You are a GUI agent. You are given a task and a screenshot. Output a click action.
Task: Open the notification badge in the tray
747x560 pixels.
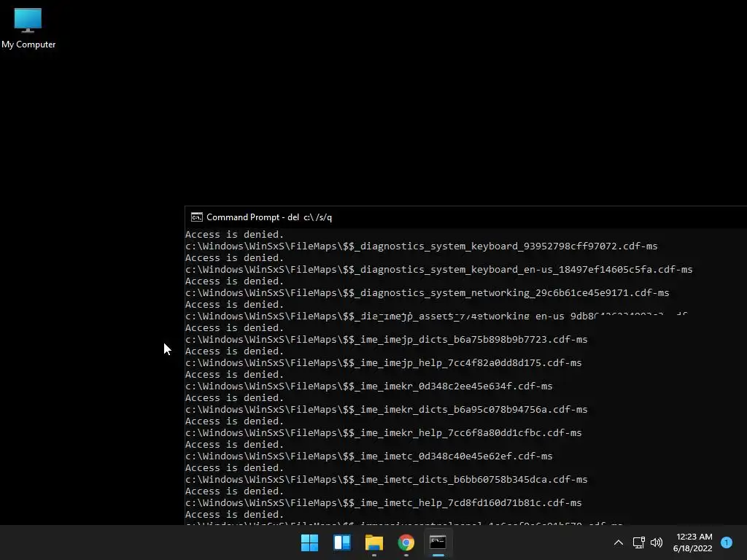click(727, 542)
